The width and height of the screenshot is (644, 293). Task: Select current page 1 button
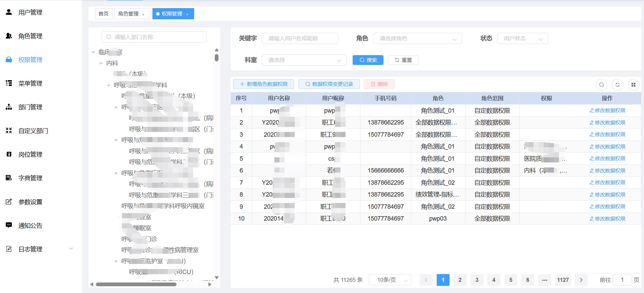click(443, 280)
